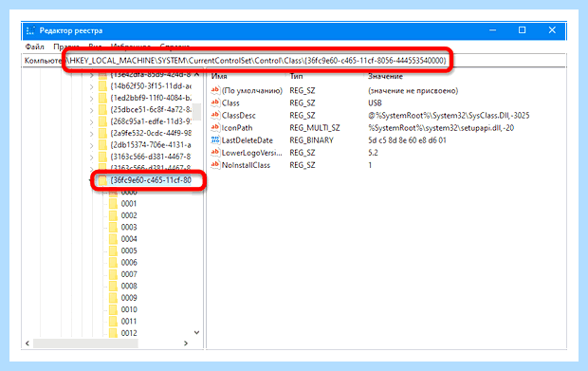Click folder icon of subkey 0002

113,215
